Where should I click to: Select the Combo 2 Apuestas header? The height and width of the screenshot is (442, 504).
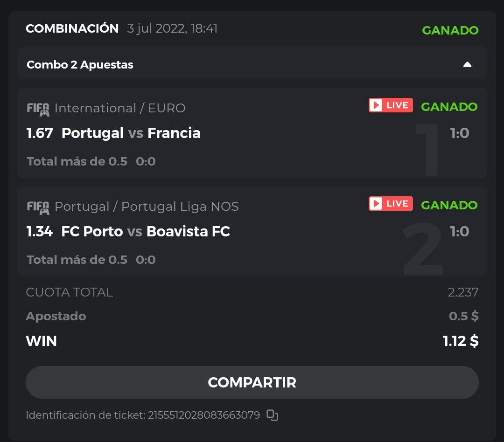80,65
